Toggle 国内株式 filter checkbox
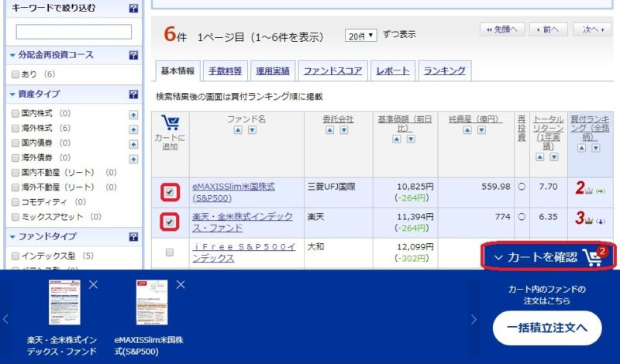 tap(15, 114)
